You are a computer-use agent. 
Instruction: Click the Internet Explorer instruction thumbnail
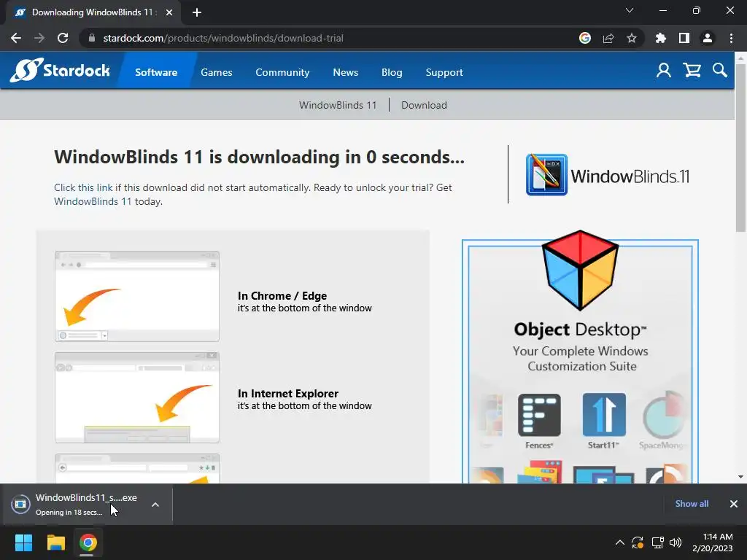click(x=137, y=397)
